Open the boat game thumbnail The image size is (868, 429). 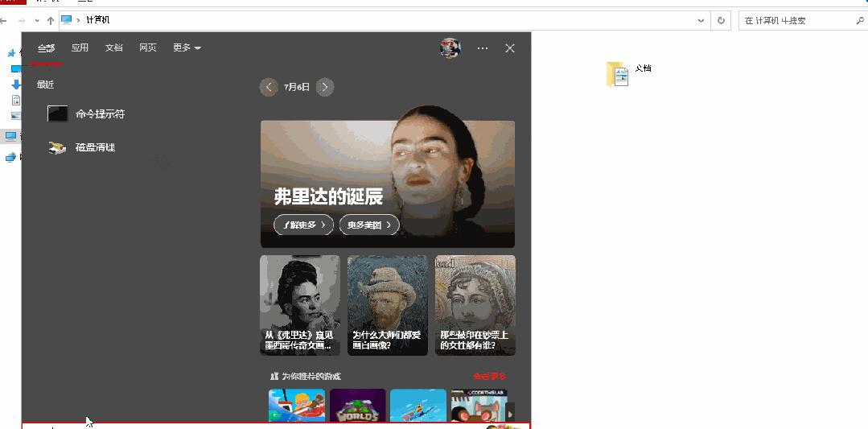(297, 406)
